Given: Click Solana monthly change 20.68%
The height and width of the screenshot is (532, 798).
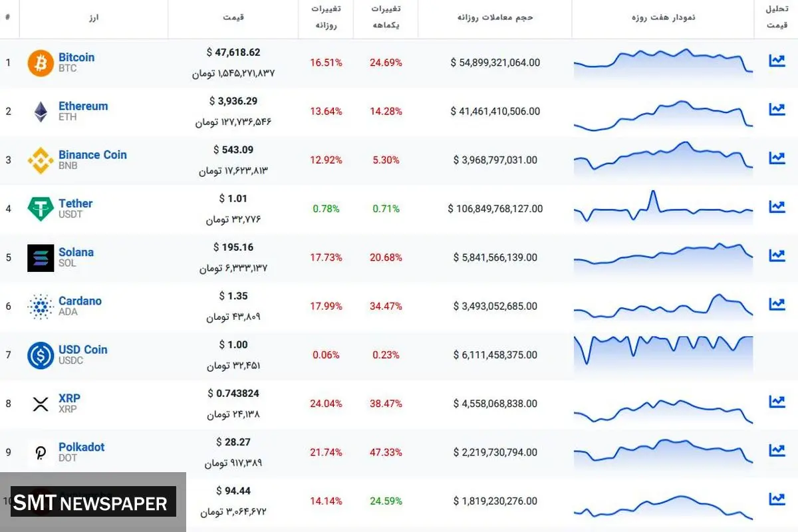Looking at the screenshot, I should [x=386, y=257].
